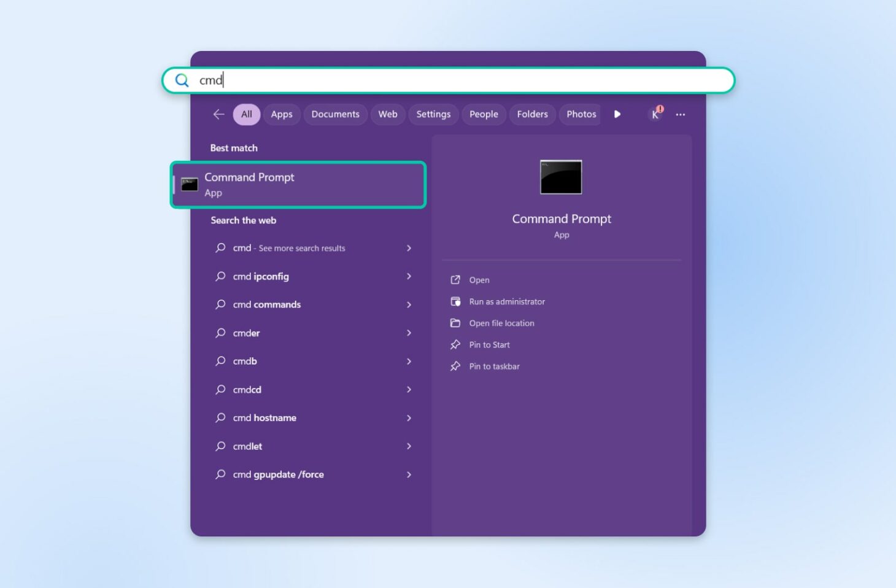Select Run as administrator
Screen dimensions: 896x588
tap(507, 301)
